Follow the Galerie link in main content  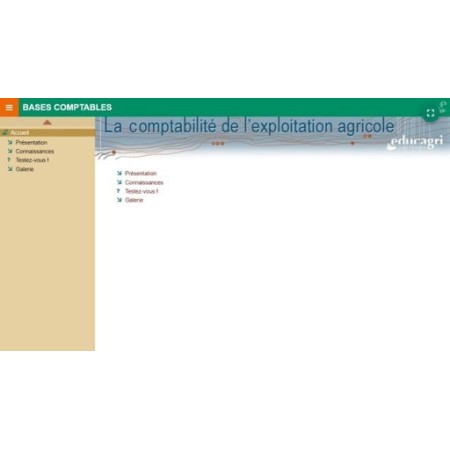click(x=134, y=200)
